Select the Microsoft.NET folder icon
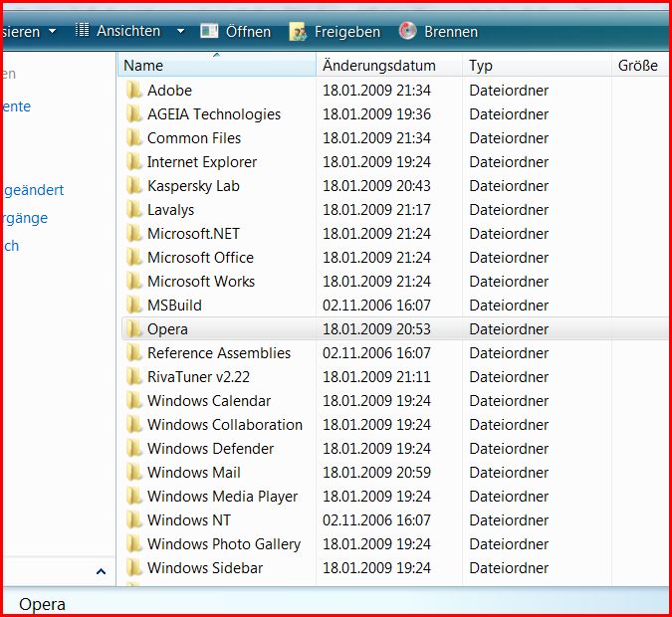 point(134,234)
